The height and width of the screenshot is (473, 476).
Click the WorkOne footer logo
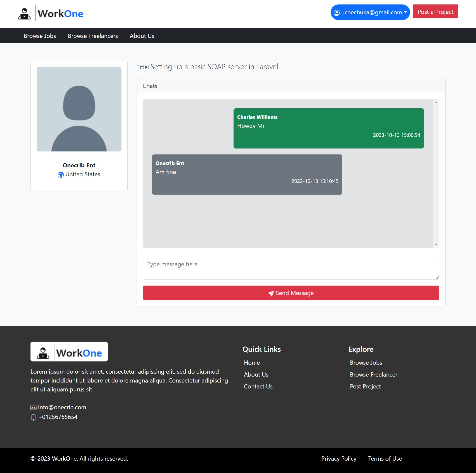point(69,352)
